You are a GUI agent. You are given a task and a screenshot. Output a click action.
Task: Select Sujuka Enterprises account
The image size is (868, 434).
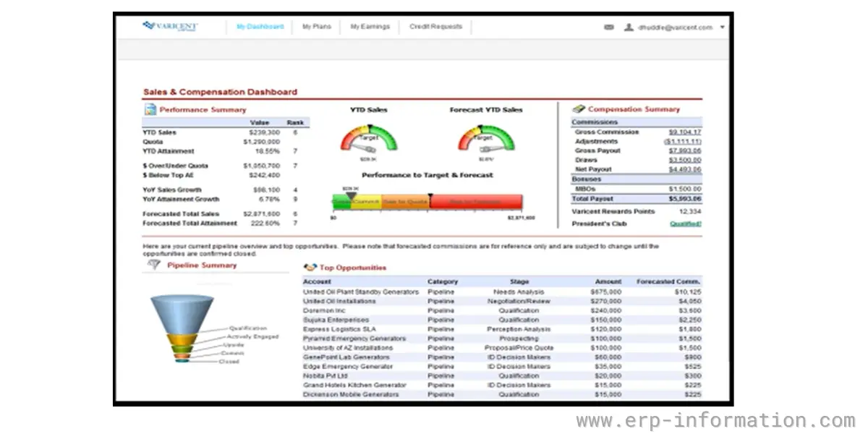(x=336, y=320)
